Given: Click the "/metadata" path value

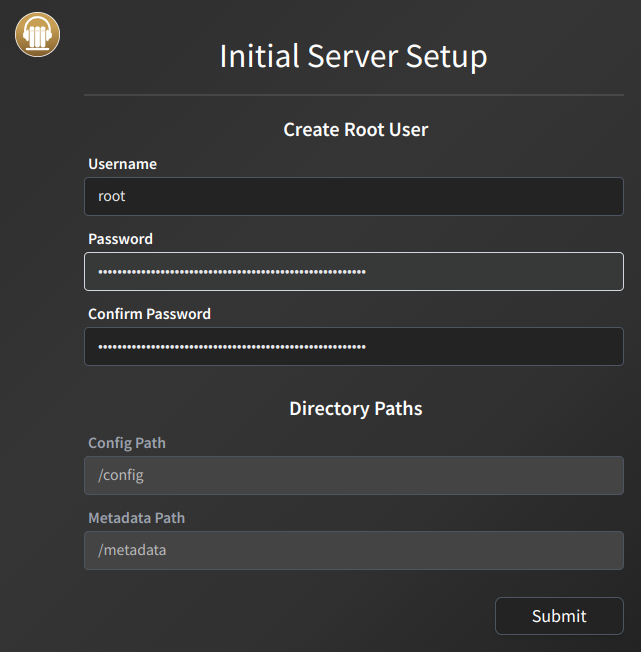Looking at the screenshot, I should tap(131, 550).
